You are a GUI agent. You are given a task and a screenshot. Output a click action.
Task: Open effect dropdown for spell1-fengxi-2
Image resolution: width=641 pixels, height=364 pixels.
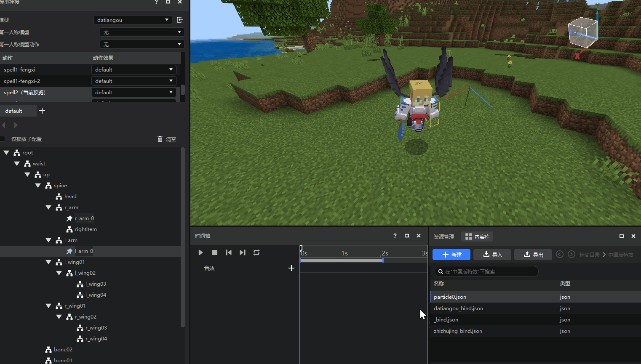(x=134, y=81)
